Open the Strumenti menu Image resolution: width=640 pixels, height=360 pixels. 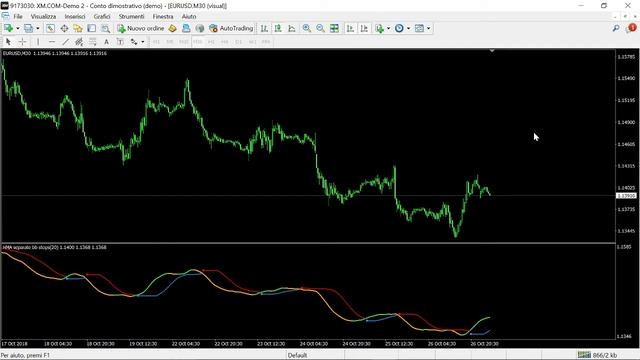point(131,16)
